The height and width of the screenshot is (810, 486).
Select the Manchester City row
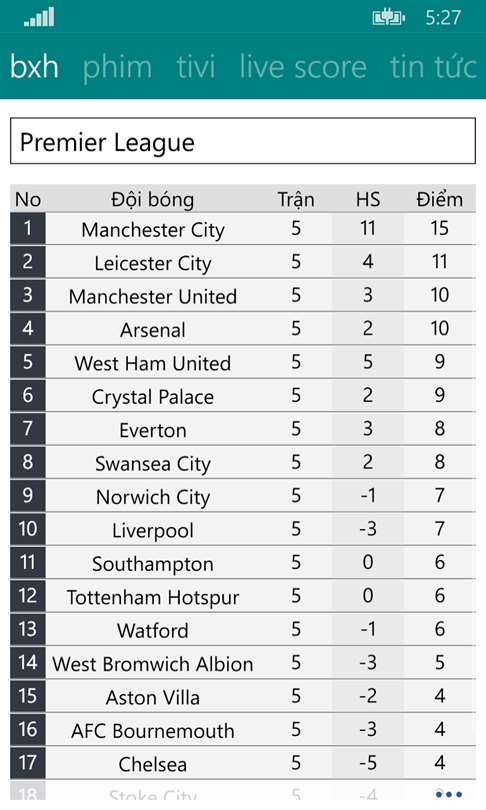click(243, 229)
